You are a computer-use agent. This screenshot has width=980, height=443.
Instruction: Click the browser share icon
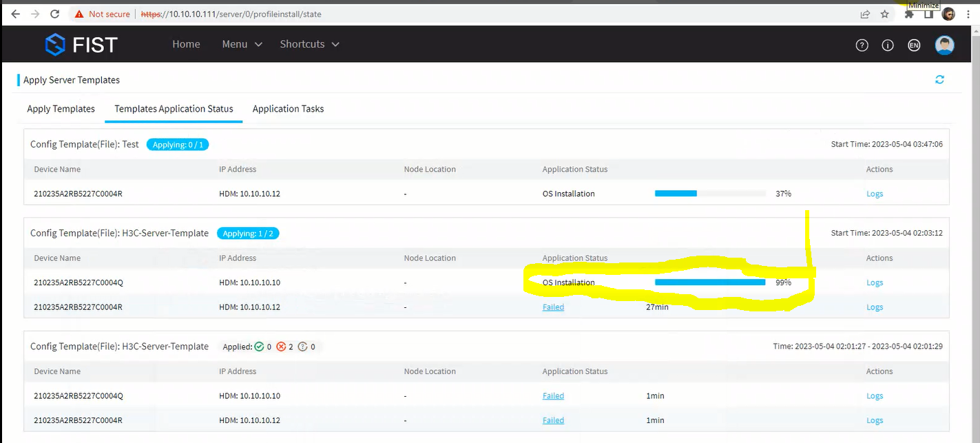865,14
